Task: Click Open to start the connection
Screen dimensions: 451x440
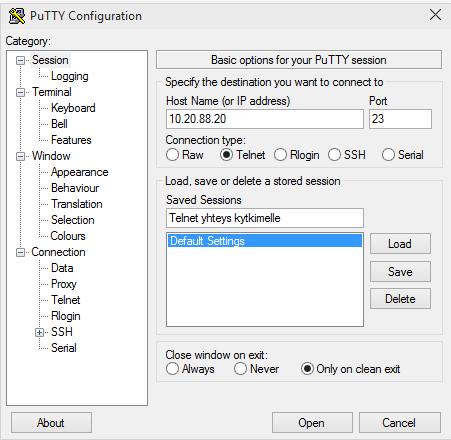Action: point(312,423)
